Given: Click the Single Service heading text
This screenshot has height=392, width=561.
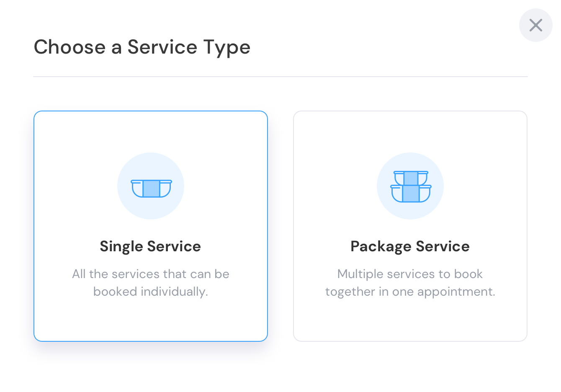Looking at the screenshot, I should [151, 246].
